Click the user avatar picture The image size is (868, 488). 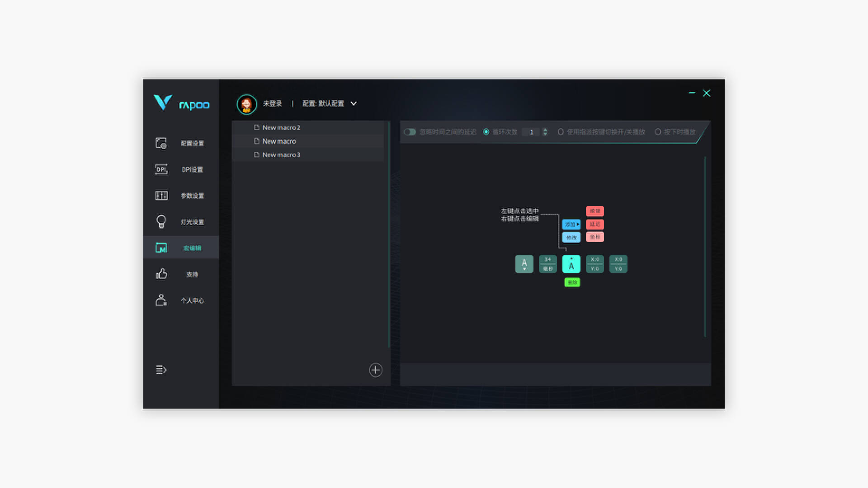[x=246, y=104]
